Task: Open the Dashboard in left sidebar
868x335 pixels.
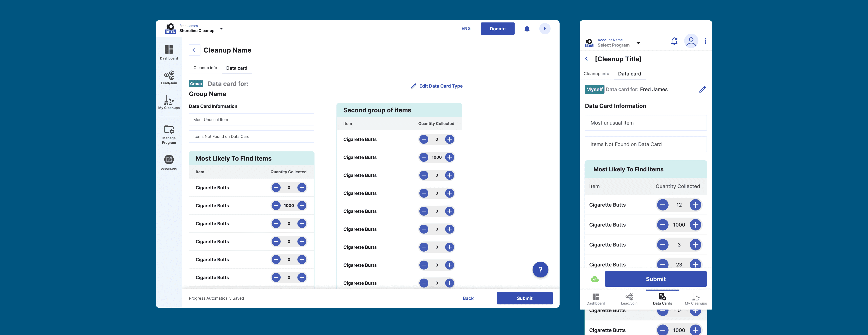Action: pos(169,52)
